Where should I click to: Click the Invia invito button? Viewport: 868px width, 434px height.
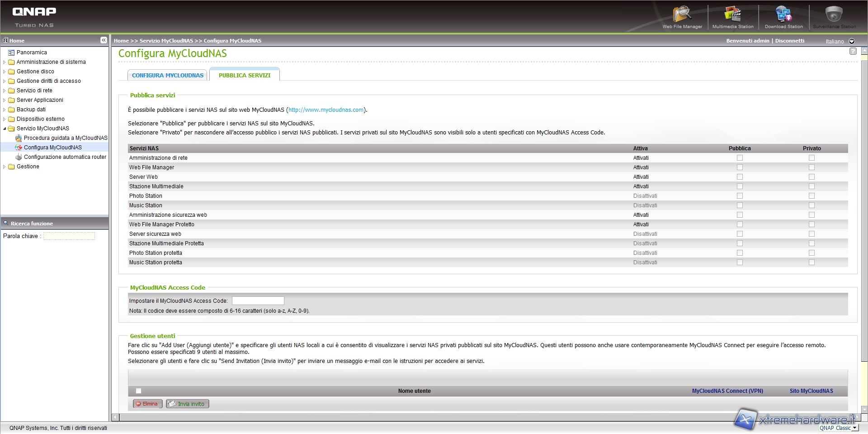pyautogui.click(x=187, y=404)
